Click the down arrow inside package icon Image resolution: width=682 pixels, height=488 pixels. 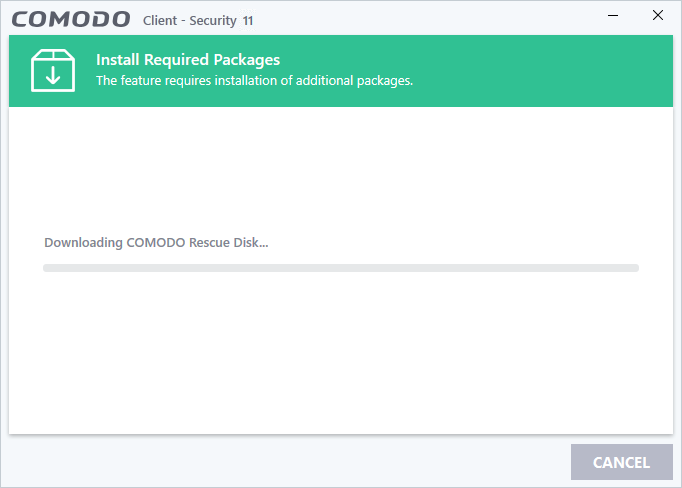(53, 76)
